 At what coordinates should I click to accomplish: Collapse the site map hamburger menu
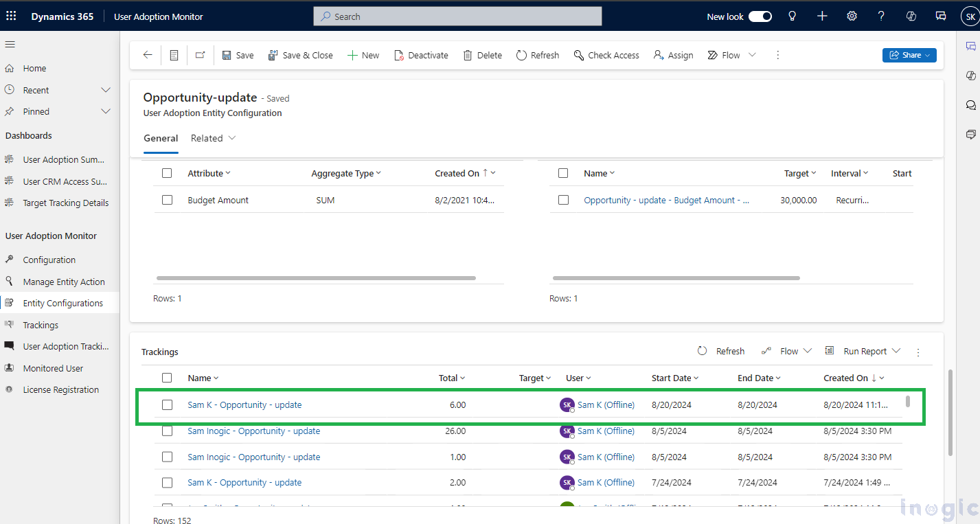pos(10,45)
